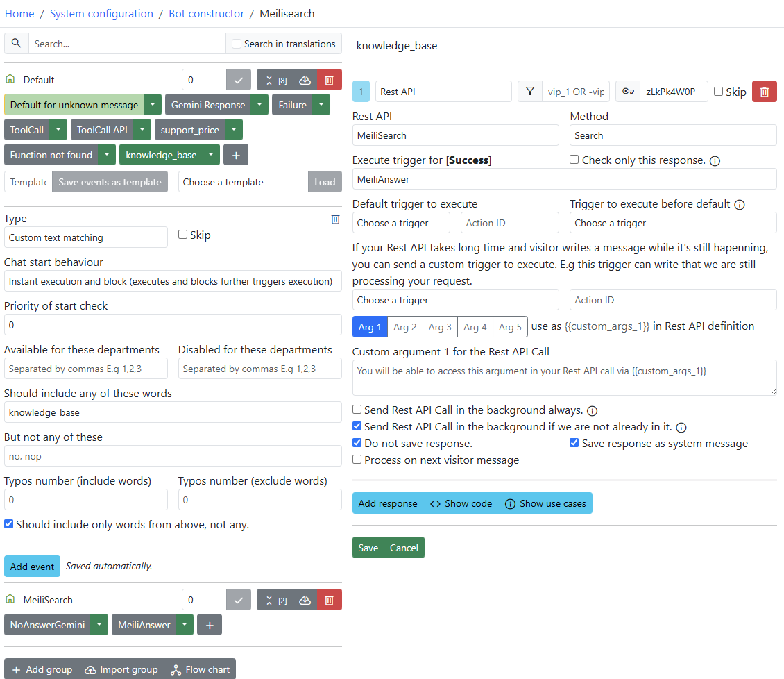Download the MeiliSearch group via cloud icon
The height and width of the screenshot is (679, 784).
point(305,600)
